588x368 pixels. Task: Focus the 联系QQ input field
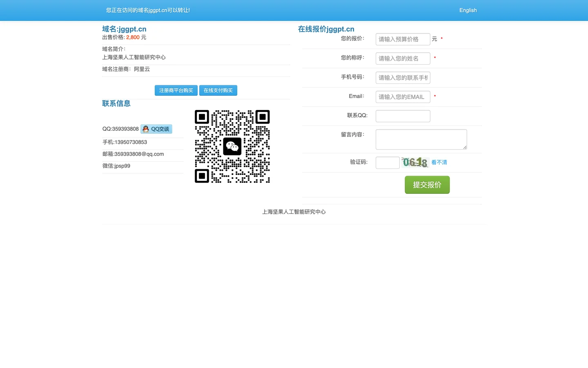coord(403,116)
